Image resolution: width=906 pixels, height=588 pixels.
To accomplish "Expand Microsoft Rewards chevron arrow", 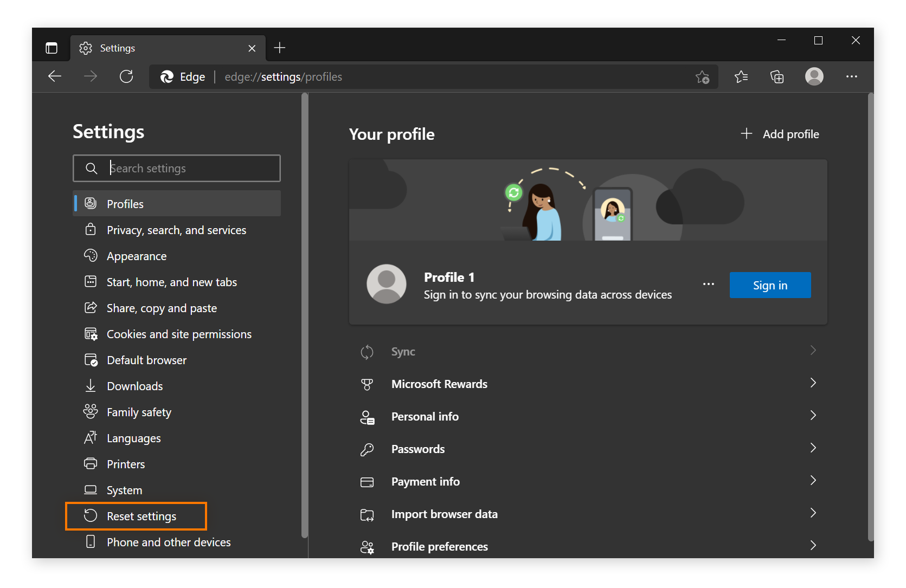I will tap(813, 383).
